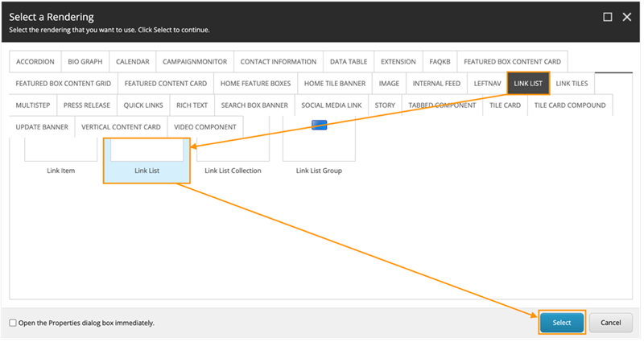Open the Link List tab

click(x=528, y=84)
